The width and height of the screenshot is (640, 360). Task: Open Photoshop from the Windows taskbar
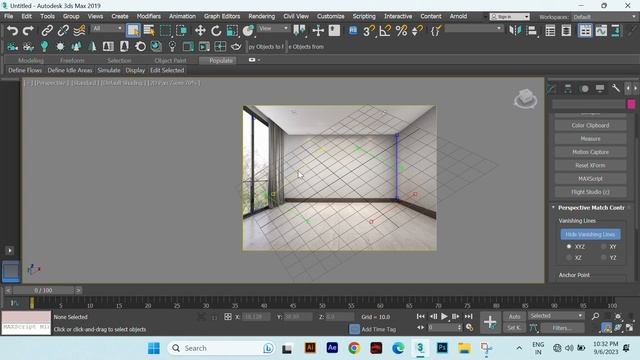442,348
